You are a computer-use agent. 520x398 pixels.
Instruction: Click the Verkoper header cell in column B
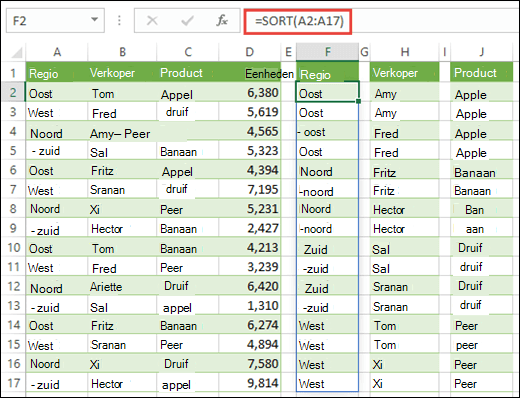(122, 73)
